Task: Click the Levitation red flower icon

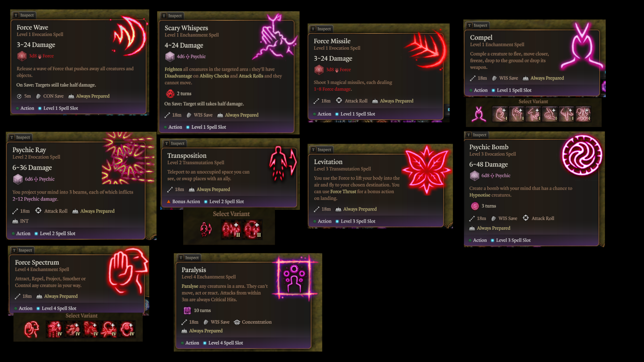Action: point(427,170)
